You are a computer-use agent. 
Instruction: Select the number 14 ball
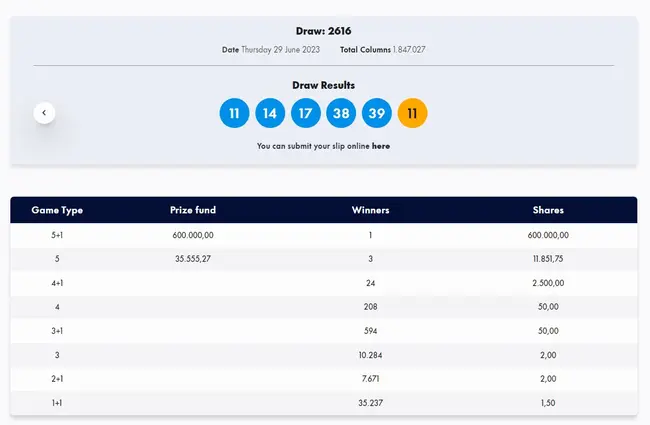270,113
